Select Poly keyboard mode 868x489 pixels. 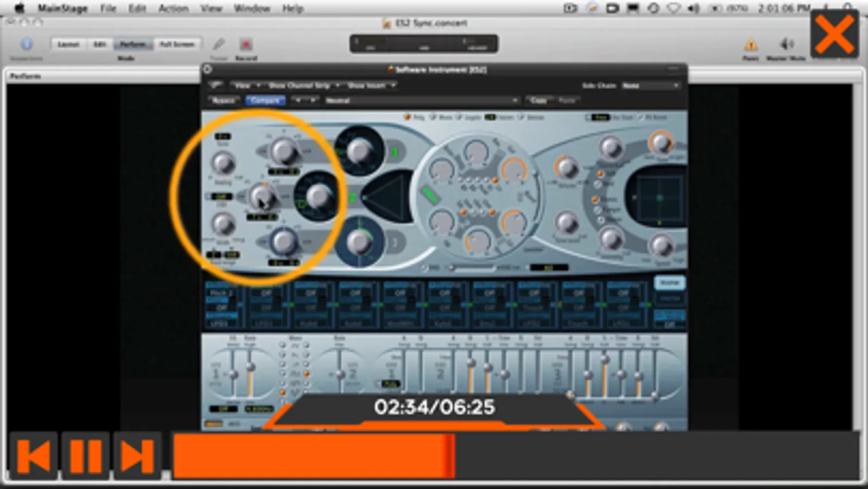point(414,117)
